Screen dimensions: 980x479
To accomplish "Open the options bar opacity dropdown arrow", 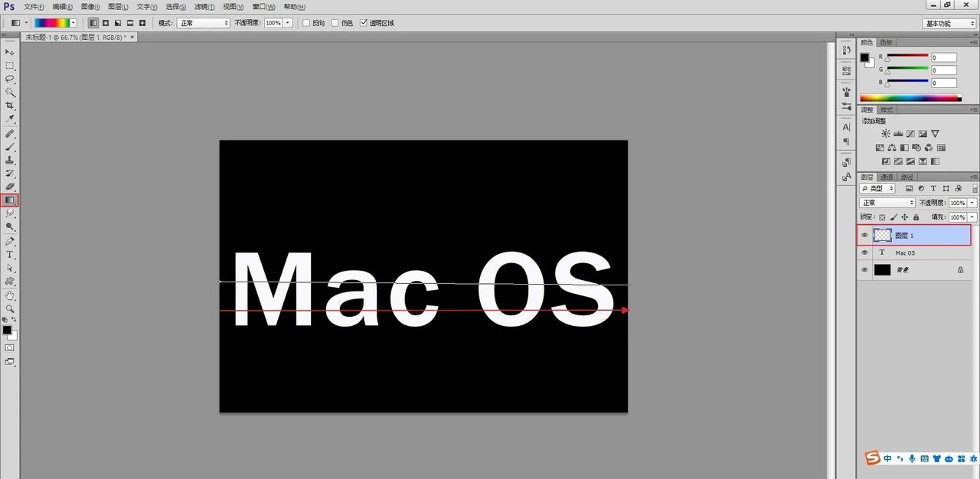I will [288, 23].
